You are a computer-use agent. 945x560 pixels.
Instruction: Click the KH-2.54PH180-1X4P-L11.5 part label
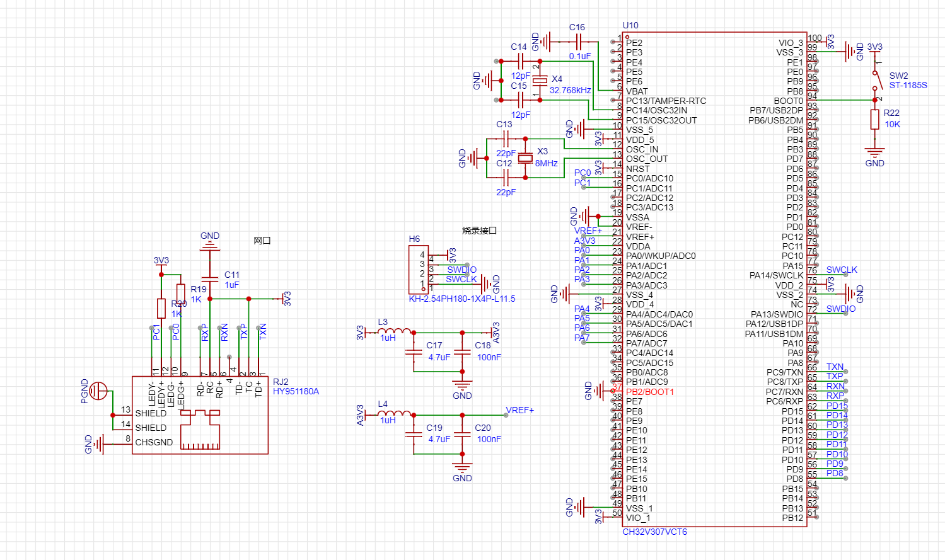click(462, 299)
